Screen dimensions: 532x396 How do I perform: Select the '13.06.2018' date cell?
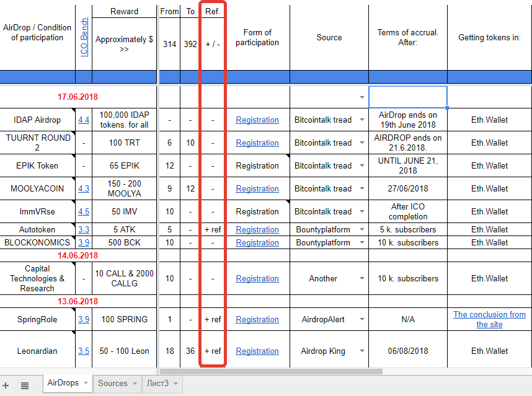[x=78, y=301]
